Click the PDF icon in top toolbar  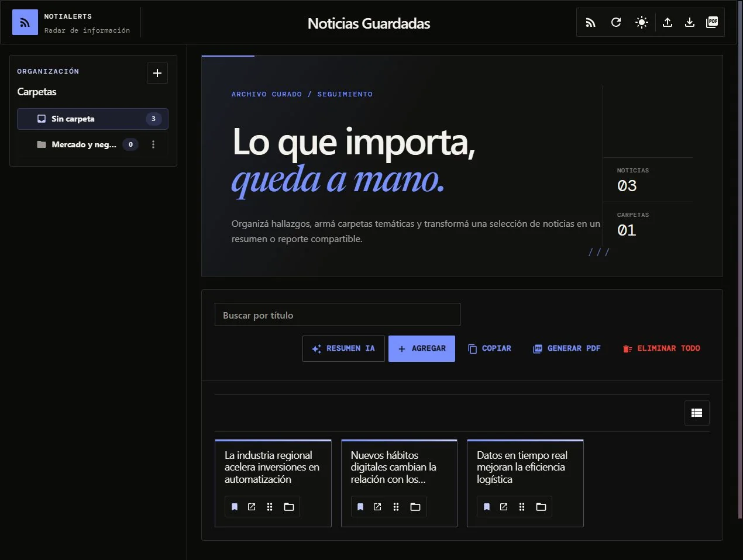click(x=712, y=22)
